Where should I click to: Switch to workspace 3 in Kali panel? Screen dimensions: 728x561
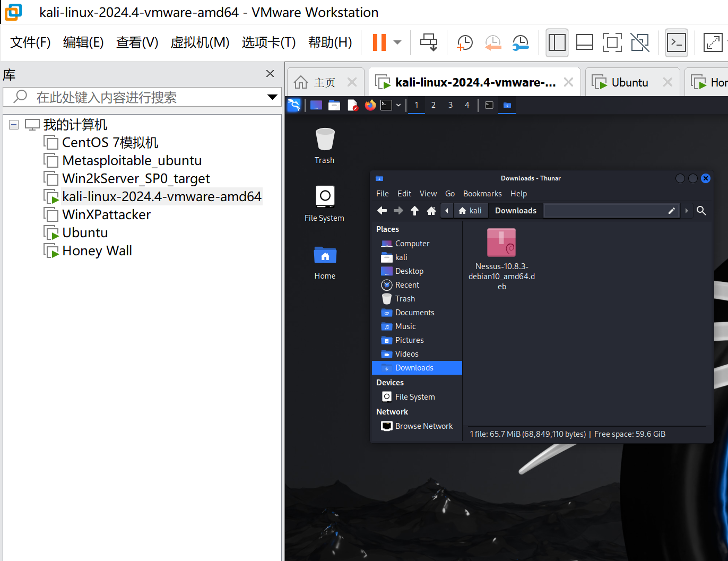pyautogui.click(x=450, y=105)
